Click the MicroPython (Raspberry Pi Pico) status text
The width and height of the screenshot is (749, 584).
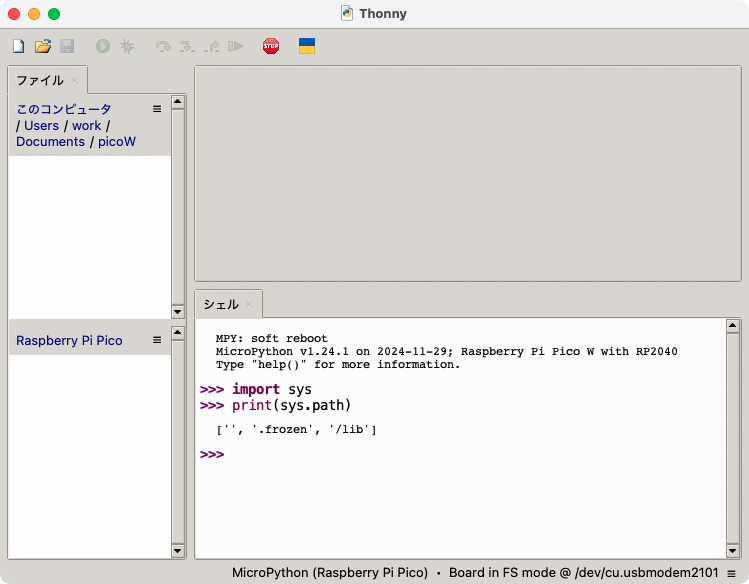(330, 573)
